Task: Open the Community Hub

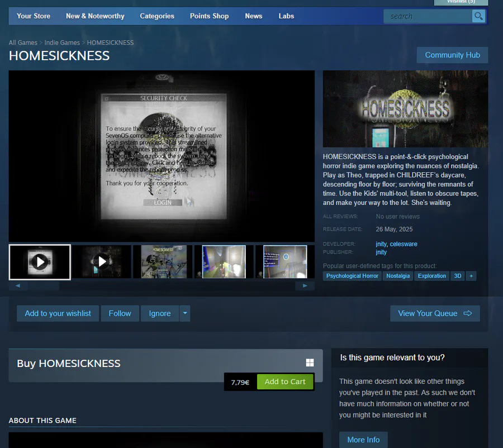Action: [452, 55]
